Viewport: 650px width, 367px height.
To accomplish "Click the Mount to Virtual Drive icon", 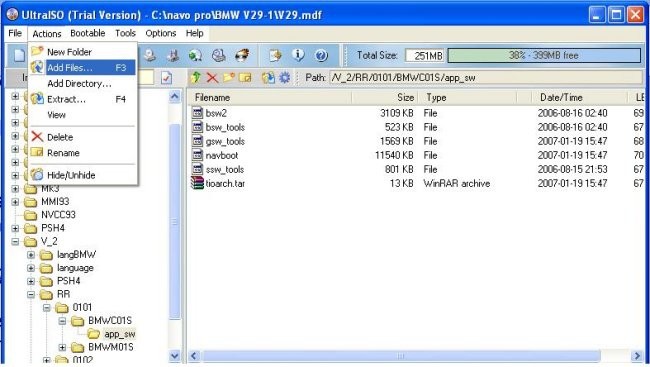I will click(218, 55).
